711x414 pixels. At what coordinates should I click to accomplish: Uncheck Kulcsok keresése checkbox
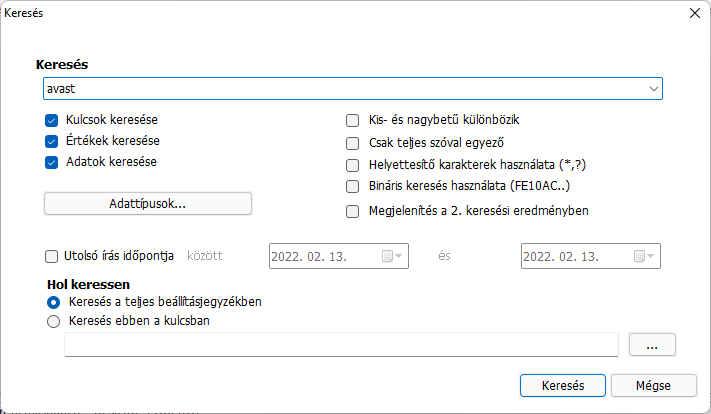(52, 120)
